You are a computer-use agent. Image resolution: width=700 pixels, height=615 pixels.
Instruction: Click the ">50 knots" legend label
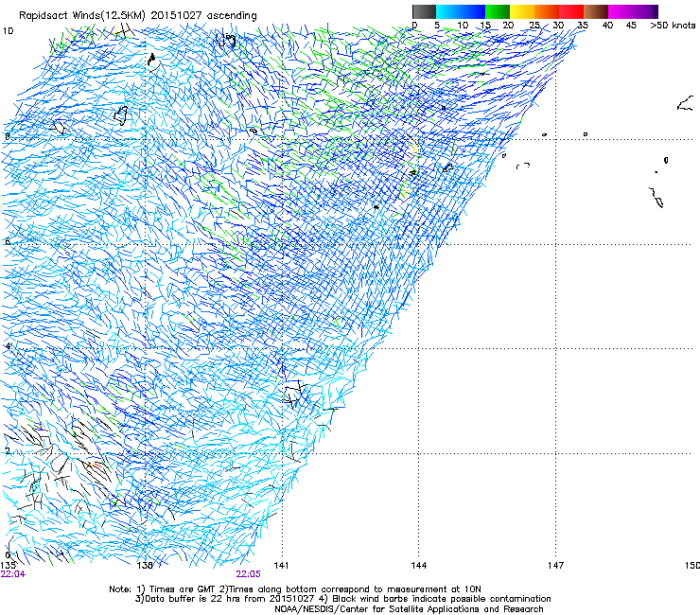click(x=673, y=26)
